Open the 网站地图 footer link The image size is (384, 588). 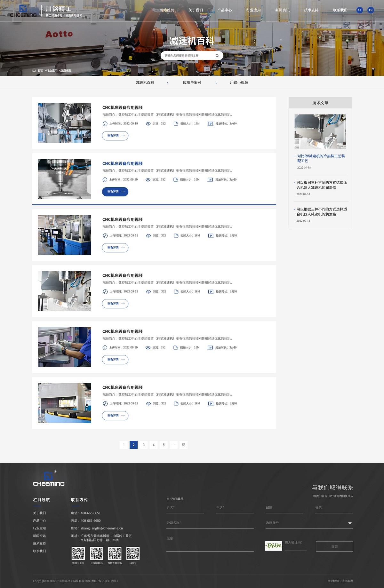tap(333, 581)
